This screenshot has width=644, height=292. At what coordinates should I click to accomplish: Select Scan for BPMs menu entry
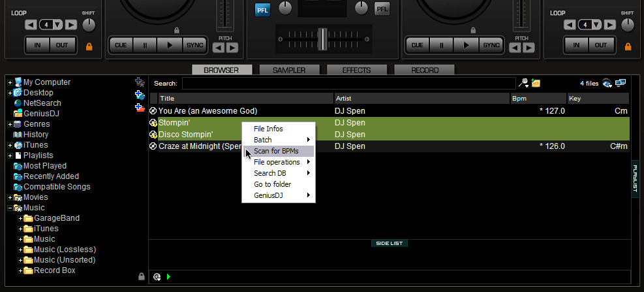(x=279, y=151)
